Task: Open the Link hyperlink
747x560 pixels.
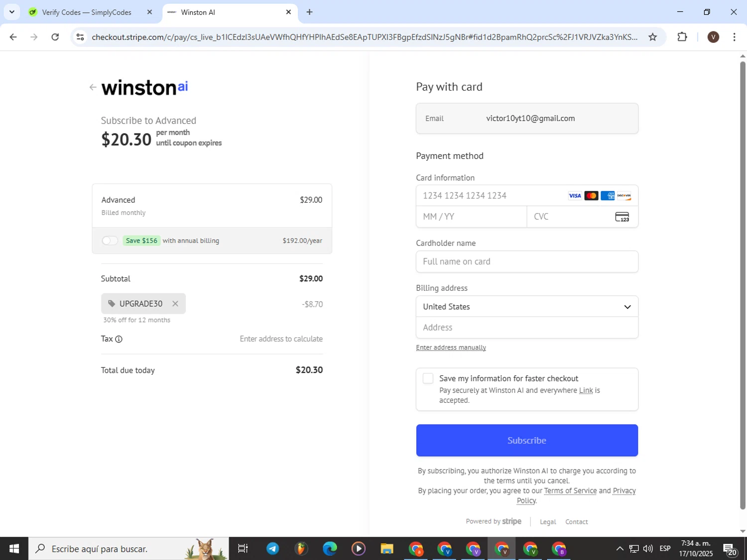Action: (x=586, y=391)
